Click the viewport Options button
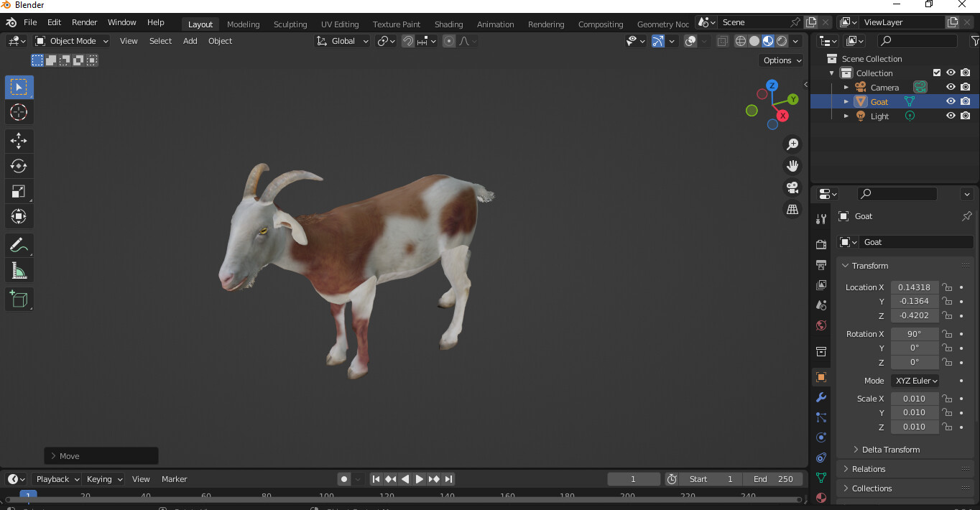 point(781,60)
